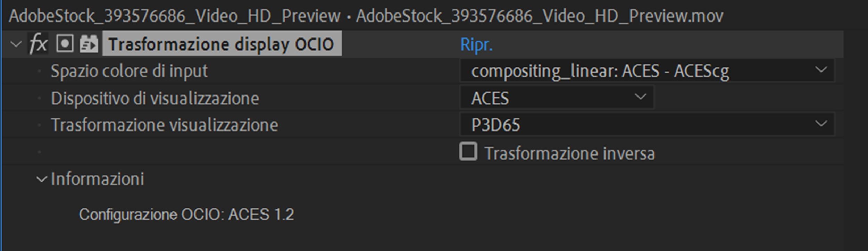The image size is (868, 251).
Task: Open the P3D65 view transform dropdown
Action: click(646, 124)
